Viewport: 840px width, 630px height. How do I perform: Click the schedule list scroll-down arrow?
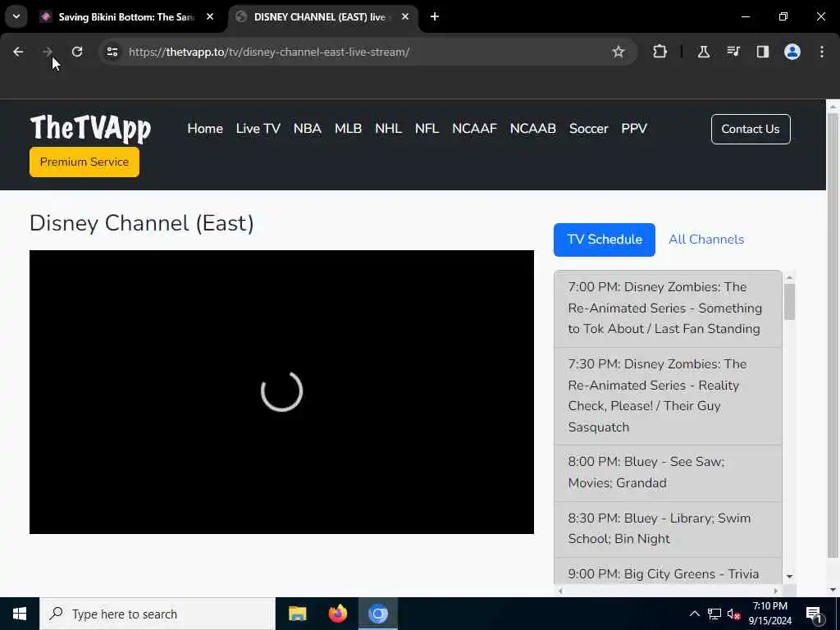coord(789,577)
